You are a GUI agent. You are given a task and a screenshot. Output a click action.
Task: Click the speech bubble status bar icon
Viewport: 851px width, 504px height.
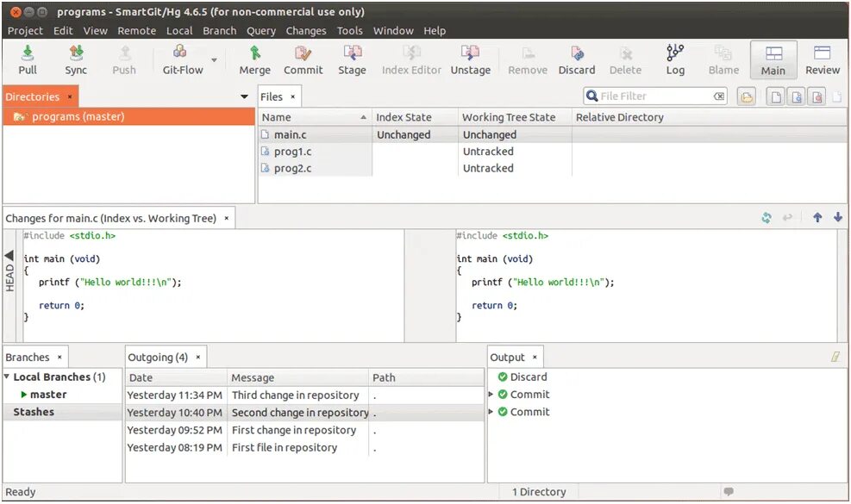(x=729, y=491)
